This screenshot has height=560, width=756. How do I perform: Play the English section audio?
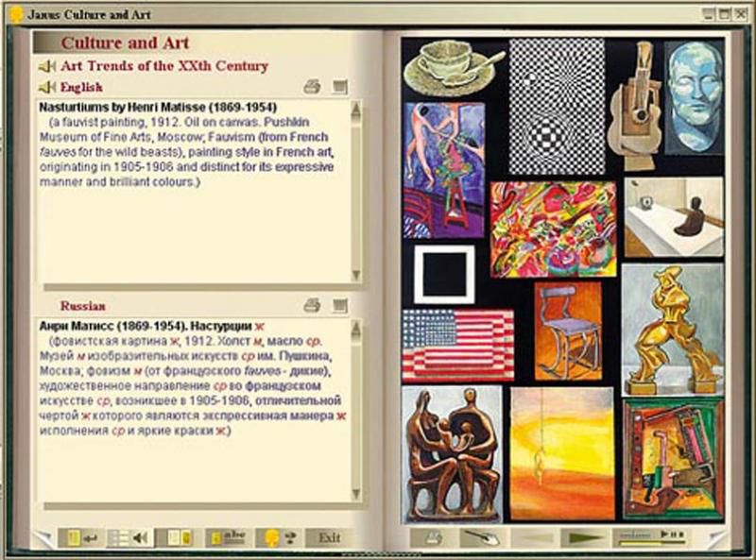point(46,88)
